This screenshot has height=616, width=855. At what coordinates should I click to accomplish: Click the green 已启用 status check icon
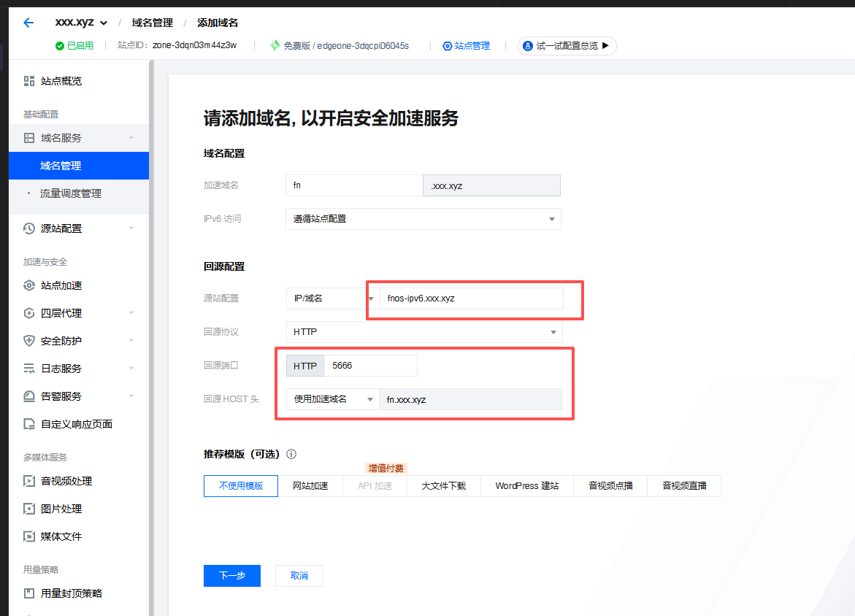coord(60,46)
